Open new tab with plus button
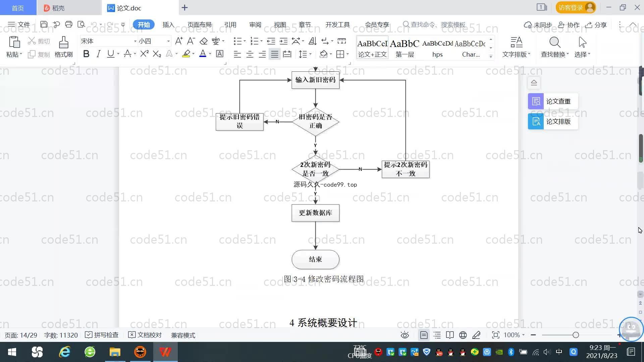This screenshot has width=644, height=362. [x=185, y=8]
